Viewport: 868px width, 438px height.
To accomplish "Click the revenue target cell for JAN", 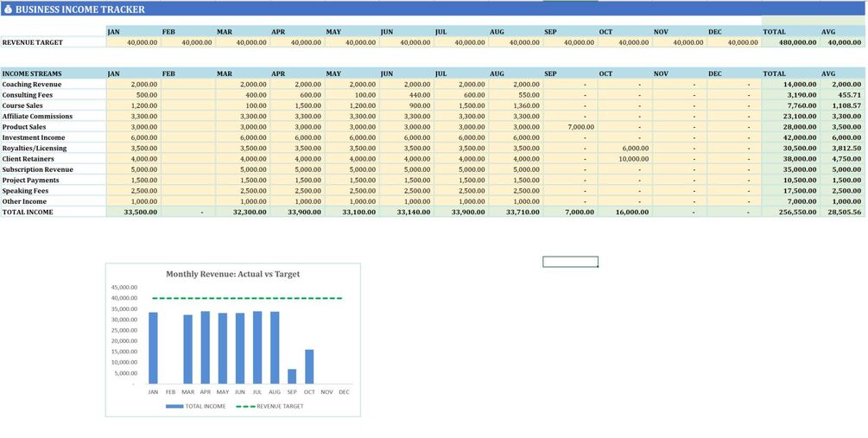I will (133, 42).
